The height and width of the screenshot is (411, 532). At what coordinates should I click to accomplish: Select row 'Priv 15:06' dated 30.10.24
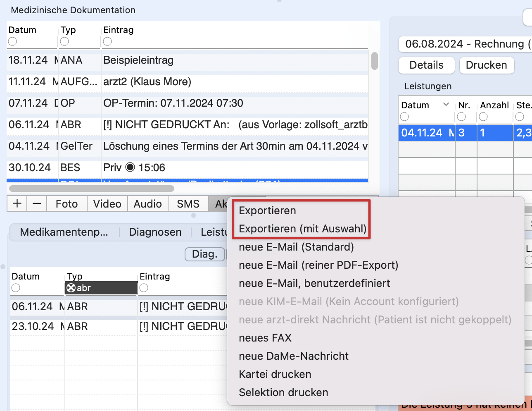coord(188,167)
